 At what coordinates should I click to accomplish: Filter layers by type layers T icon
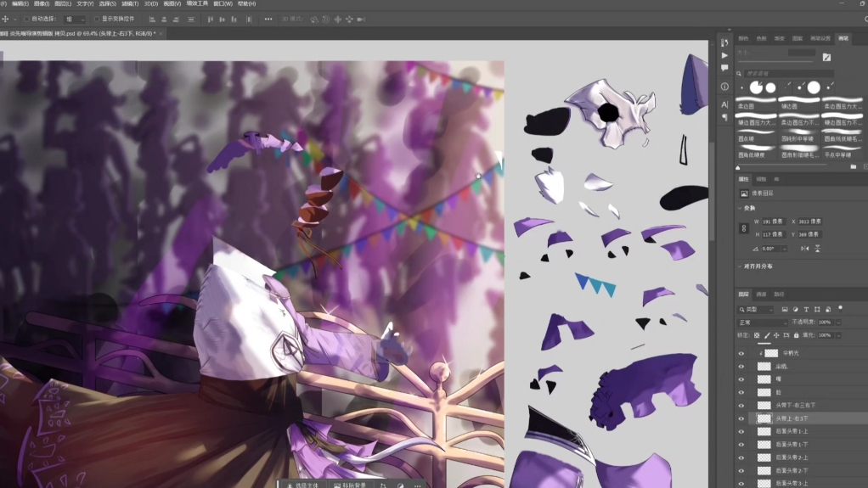[806, 309]
